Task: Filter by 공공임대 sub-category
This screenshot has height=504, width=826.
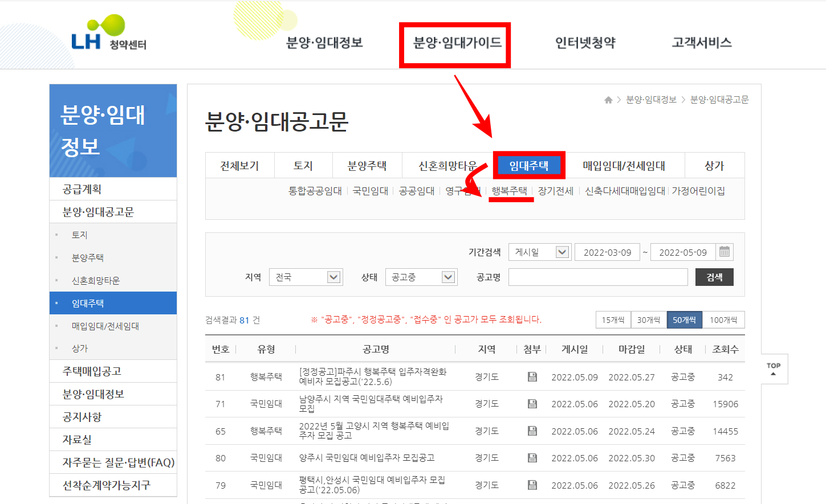Action: coord(417,191)
